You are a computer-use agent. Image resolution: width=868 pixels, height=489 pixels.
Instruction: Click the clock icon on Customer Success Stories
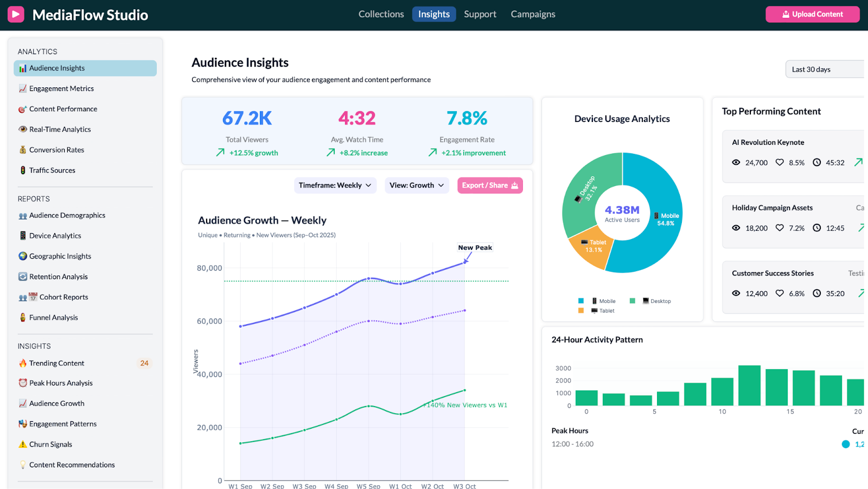816,293
